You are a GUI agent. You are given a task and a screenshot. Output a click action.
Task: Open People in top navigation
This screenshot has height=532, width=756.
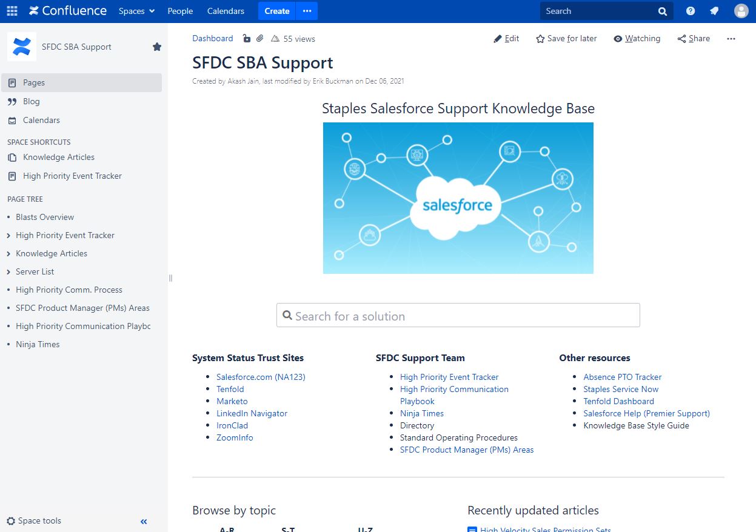180,11
